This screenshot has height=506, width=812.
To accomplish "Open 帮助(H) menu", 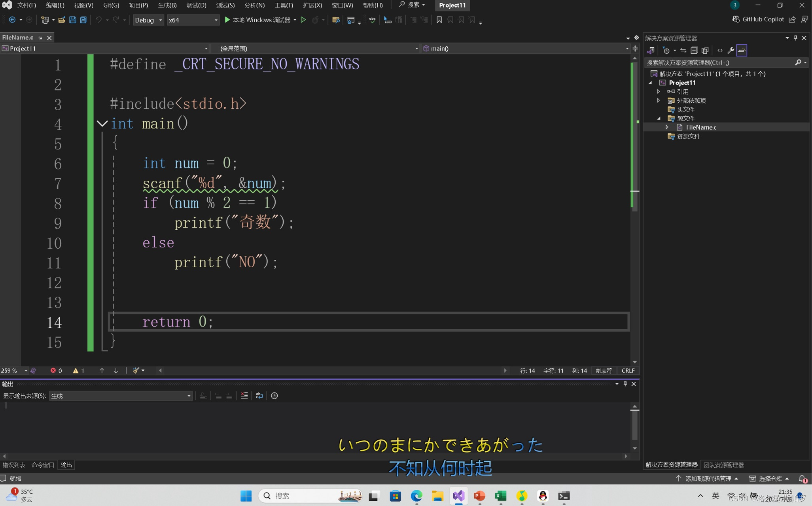I will [x=373, y=5].
